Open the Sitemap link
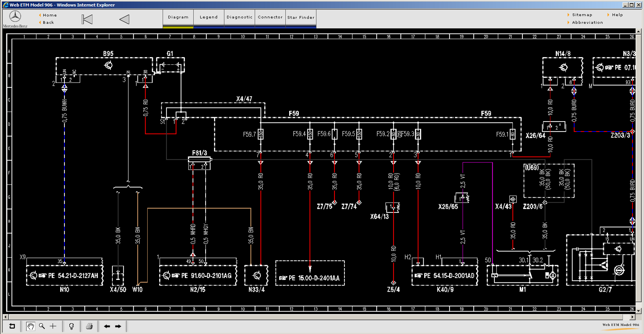This screenshot has height=334, width=644. pos(582,15)
